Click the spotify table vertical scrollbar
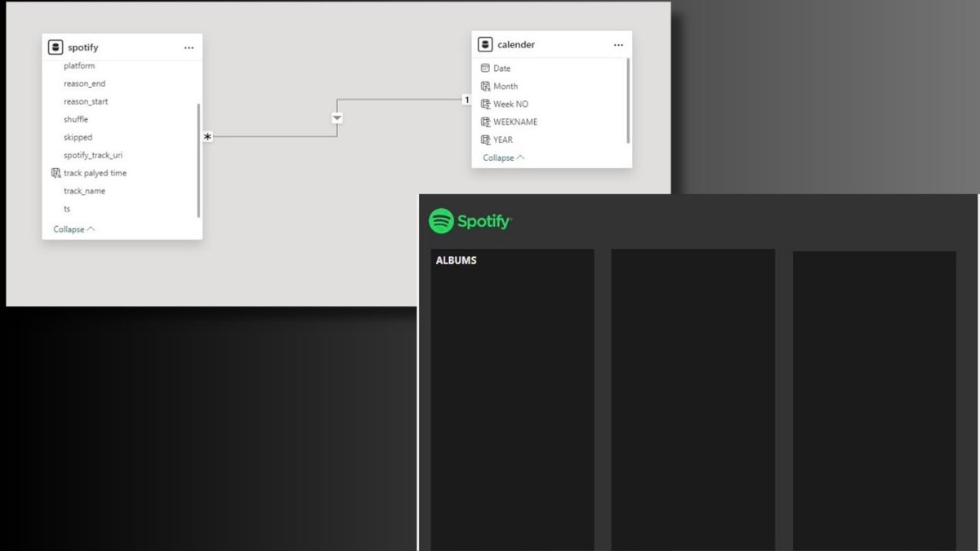The height and width of the screenshot is (551, 980). click(198, 160)
